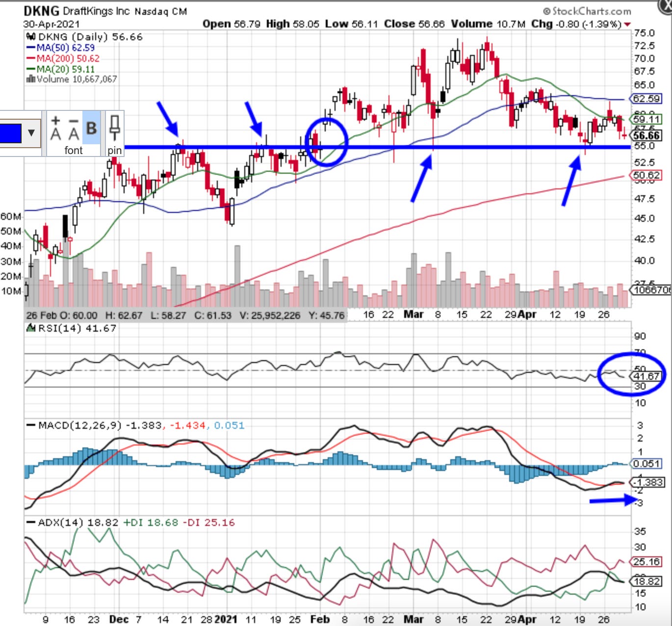This screenshot has width=672, height=626.
Task: Click the +DI 18.68 value
Action: tap(151, 522)
